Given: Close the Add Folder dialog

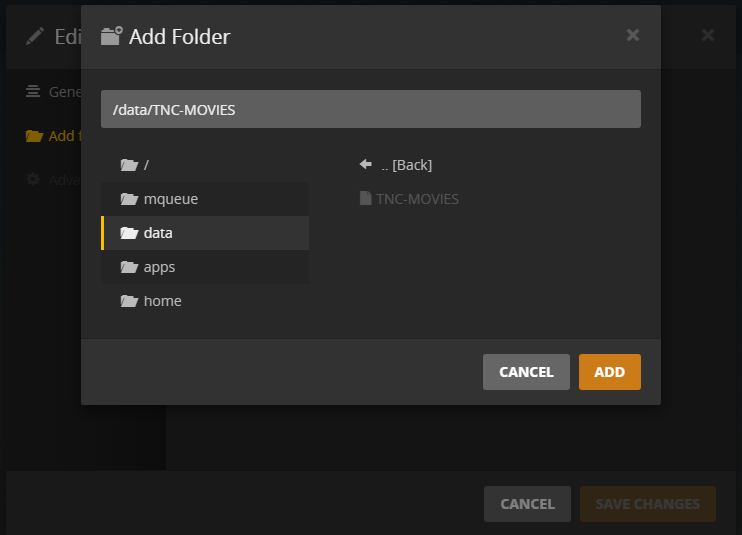Looking at the screenshot, I should coord(633,35).
